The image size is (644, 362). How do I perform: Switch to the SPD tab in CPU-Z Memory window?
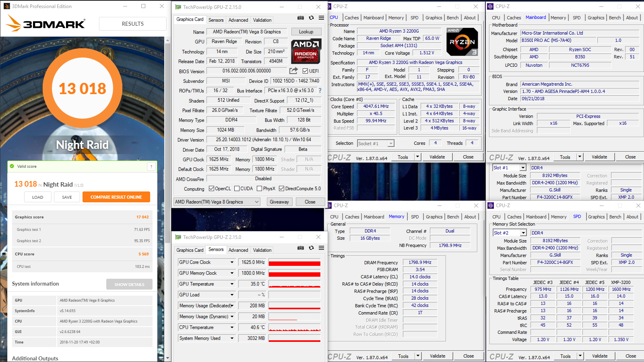coord(415,217)
